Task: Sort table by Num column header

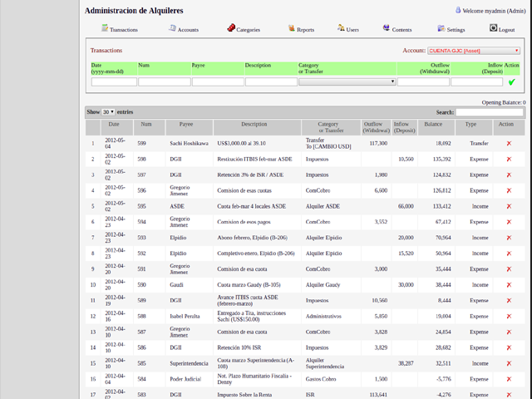Action: pos(150,127)
